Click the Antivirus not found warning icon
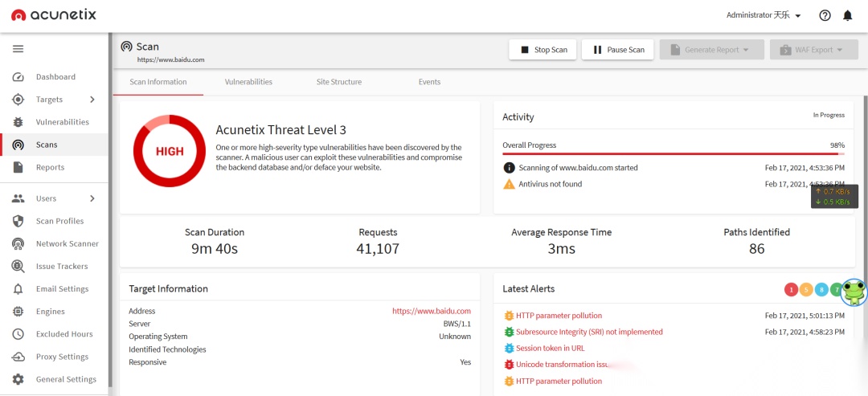 pos(509,184)
